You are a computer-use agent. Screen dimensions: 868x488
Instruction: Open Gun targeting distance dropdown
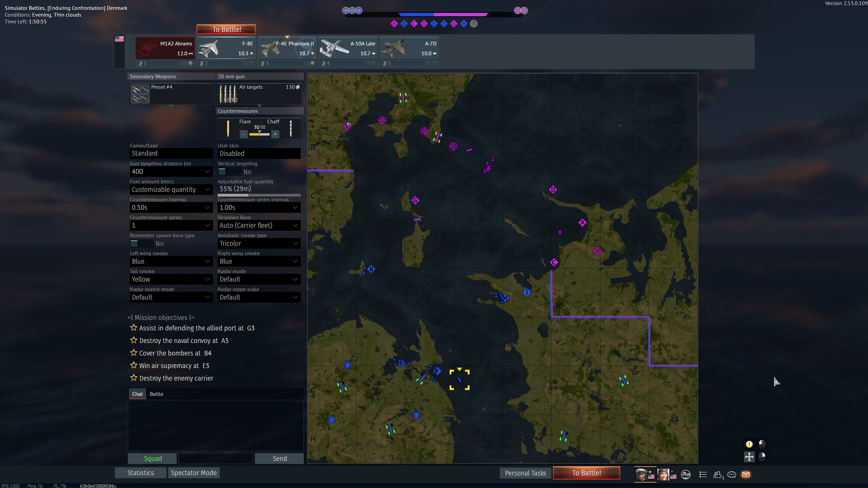point(171,171)
